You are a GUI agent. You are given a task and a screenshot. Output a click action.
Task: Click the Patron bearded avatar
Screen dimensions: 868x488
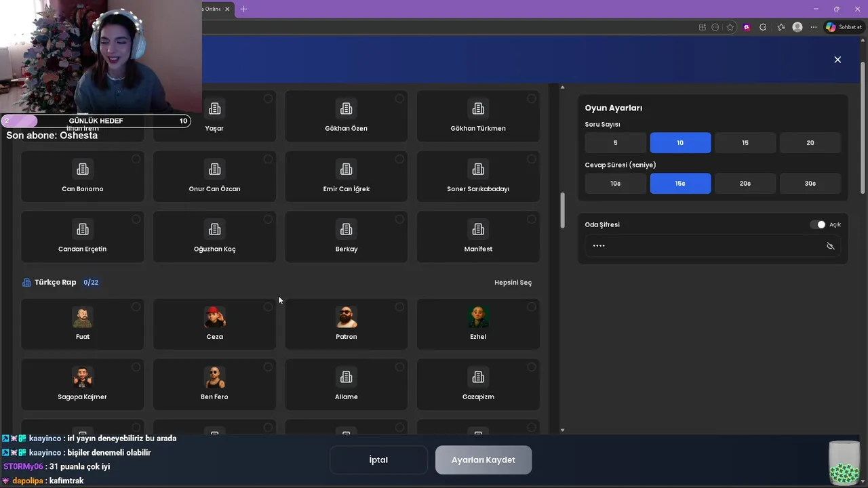(x=347, y=317)
